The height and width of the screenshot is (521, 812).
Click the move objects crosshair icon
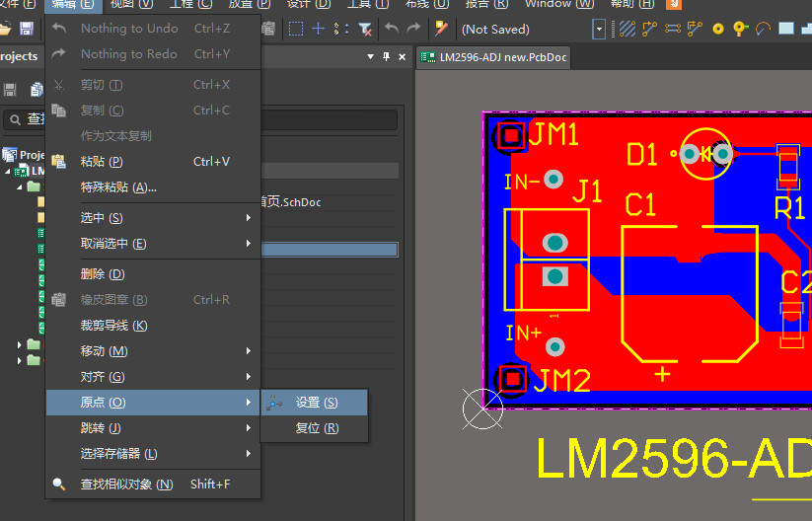319,29
